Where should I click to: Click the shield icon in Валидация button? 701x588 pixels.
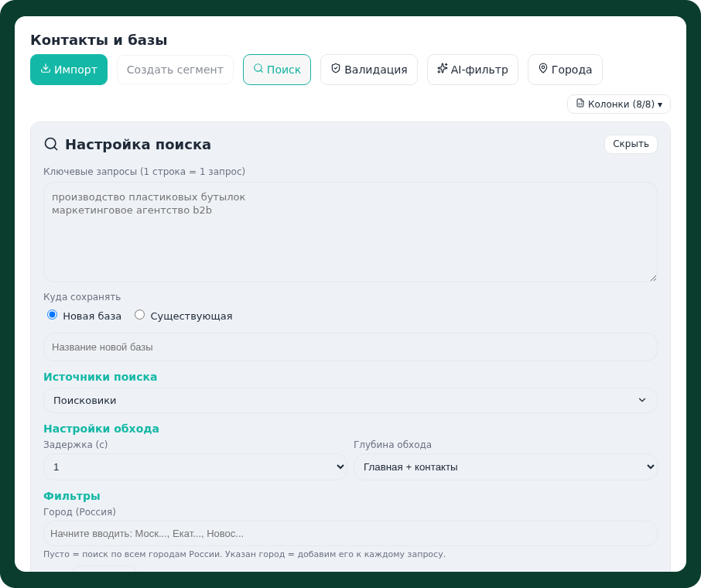point(336,68)
